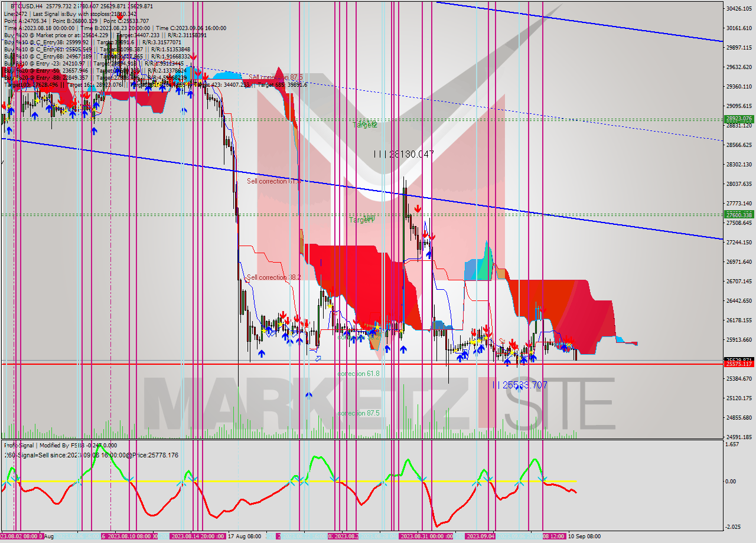Click 26442.650 on the price axis
This screenshot has height=543, width=756.
(739, 300)
